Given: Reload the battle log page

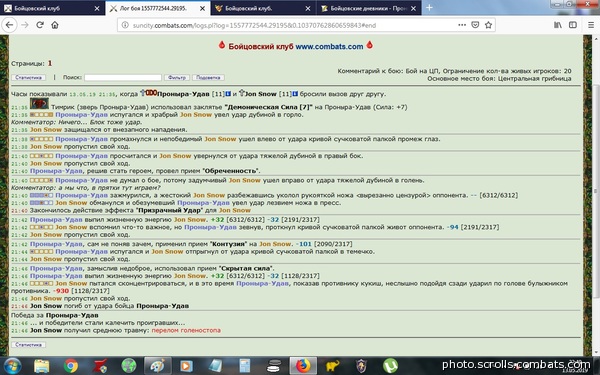Looking at the screenshot, I should [x=40, y=25].
